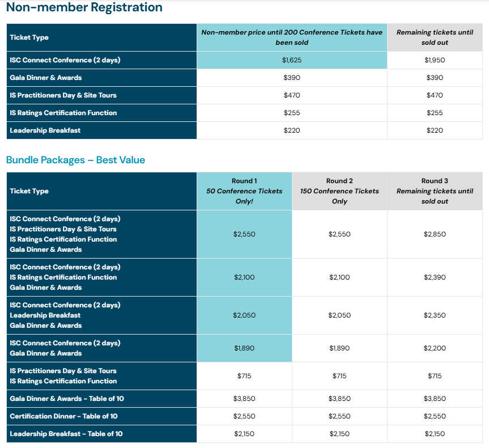Click the Non-member price until 200 tickets header

(x=292, y=37)
